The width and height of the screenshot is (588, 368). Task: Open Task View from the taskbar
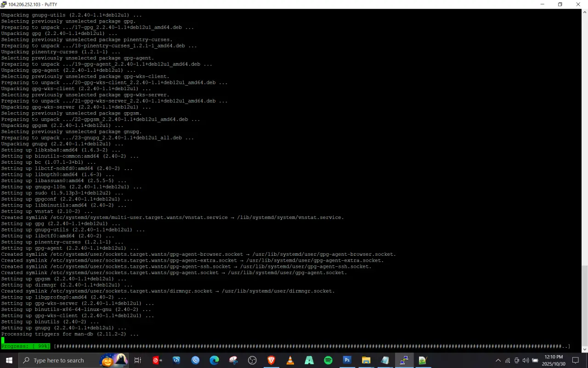138,360
